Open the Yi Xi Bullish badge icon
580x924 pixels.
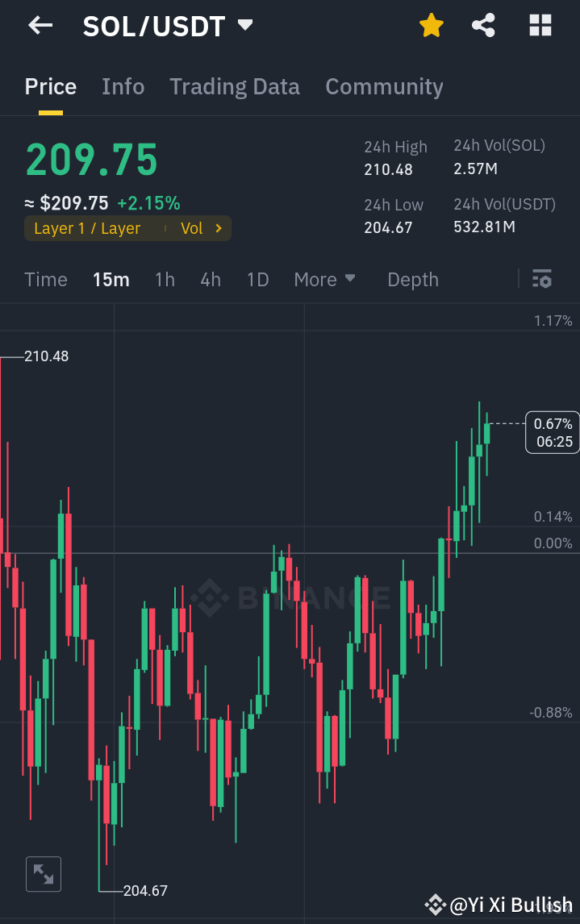click(436, 905)
